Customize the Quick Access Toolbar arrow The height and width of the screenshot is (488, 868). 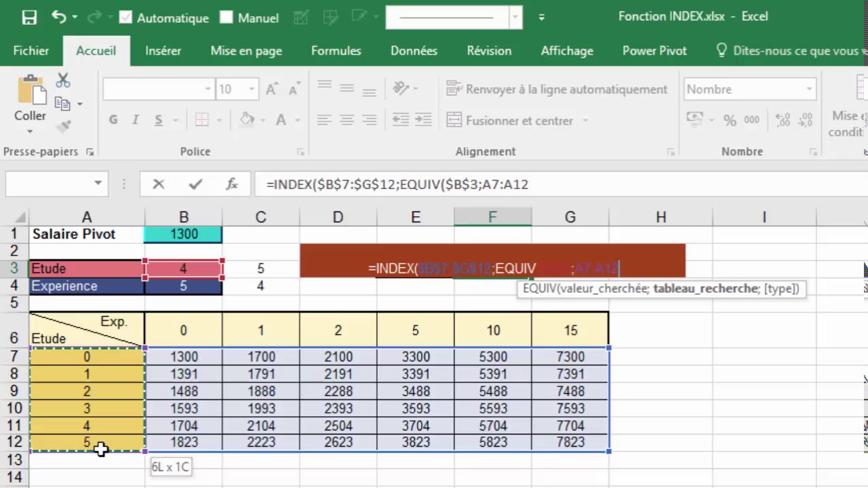point(541,18)
